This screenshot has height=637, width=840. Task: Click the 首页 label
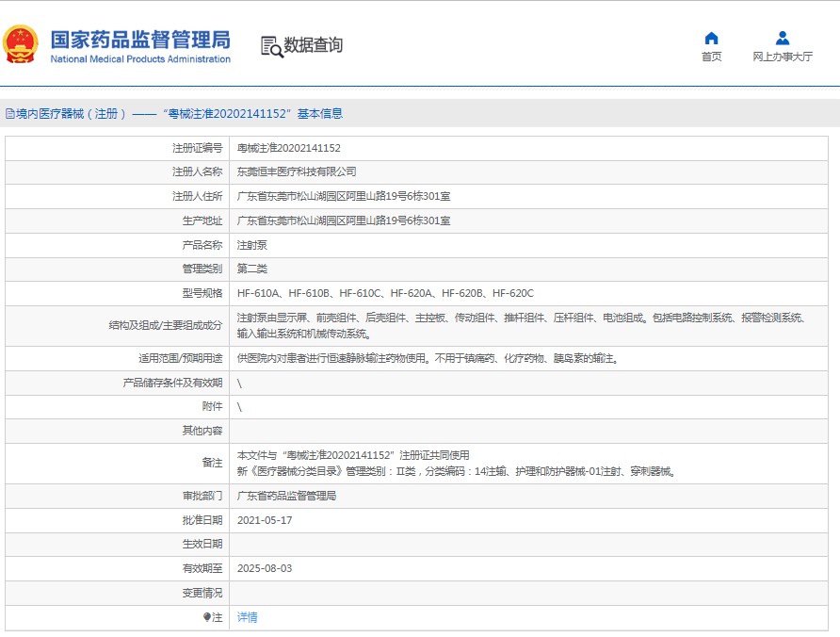tap(711, 57)
